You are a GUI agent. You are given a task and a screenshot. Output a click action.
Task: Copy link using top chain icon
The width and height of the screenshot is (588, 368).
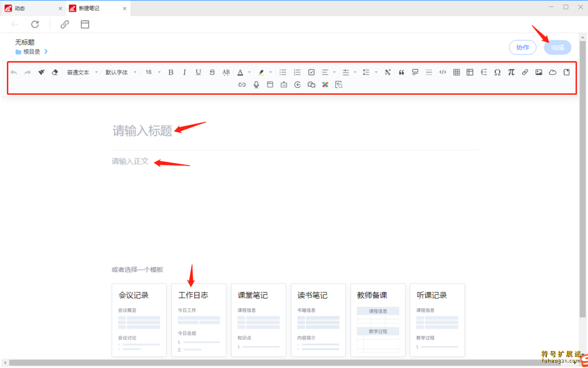click(x=65, y=24)
